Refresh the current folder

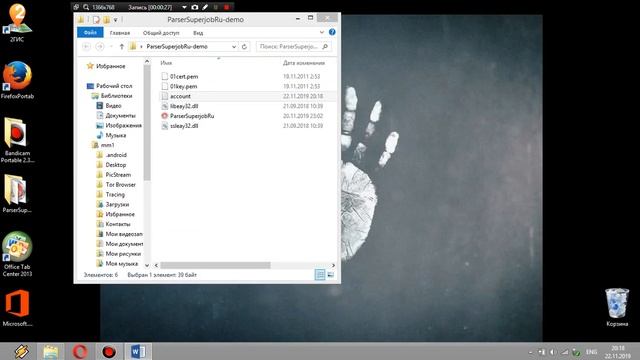244,47
